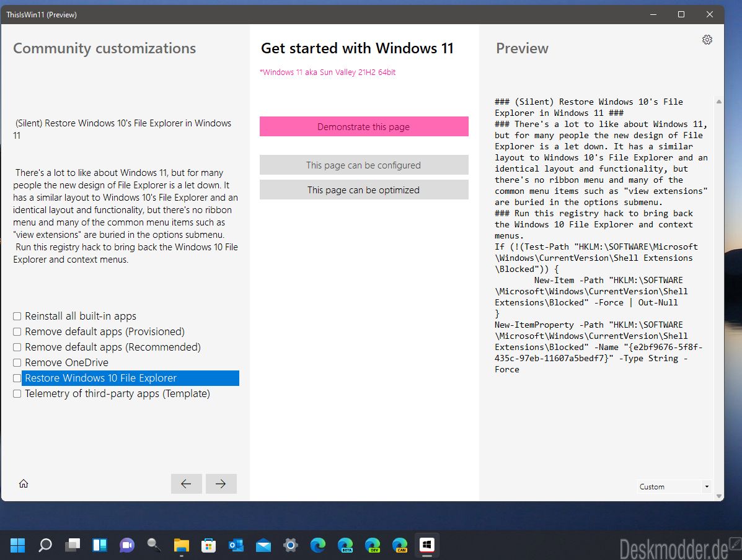Viewport: 742px width, 560px height.
Task: Launch Edge Dev from taskbar
Action: 373,545
